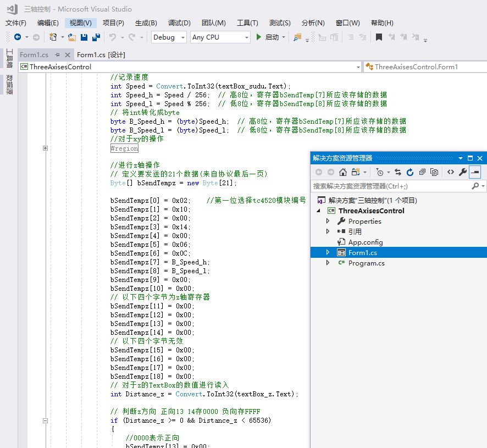Pin the Form1.cs tab
The width and height of the screenshot is (487, 448).
point(57,55)
